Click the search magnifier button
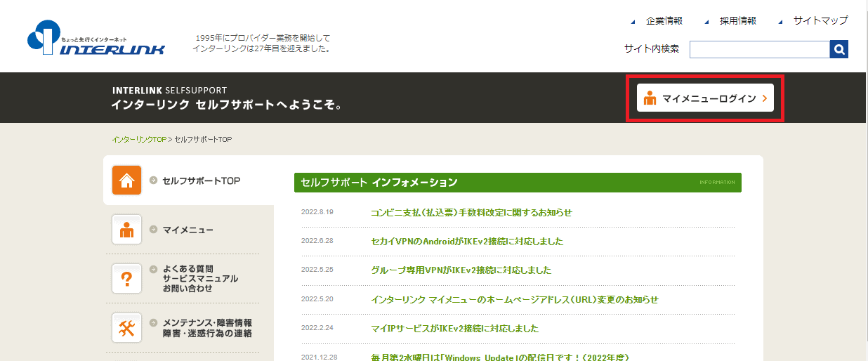The height and width of the screenshot is (361, 868). 839,49
